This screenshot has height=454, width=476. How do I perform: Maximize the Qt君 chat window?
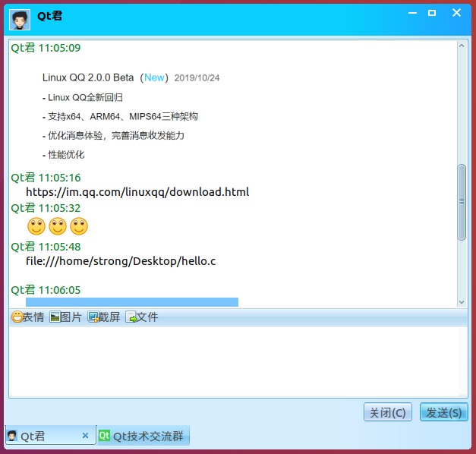pos(432,13)
